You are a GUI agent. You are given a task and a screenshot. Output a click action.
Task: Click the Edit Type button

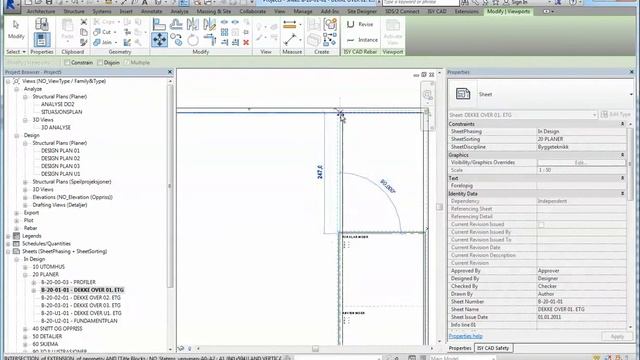coord(616,115)
